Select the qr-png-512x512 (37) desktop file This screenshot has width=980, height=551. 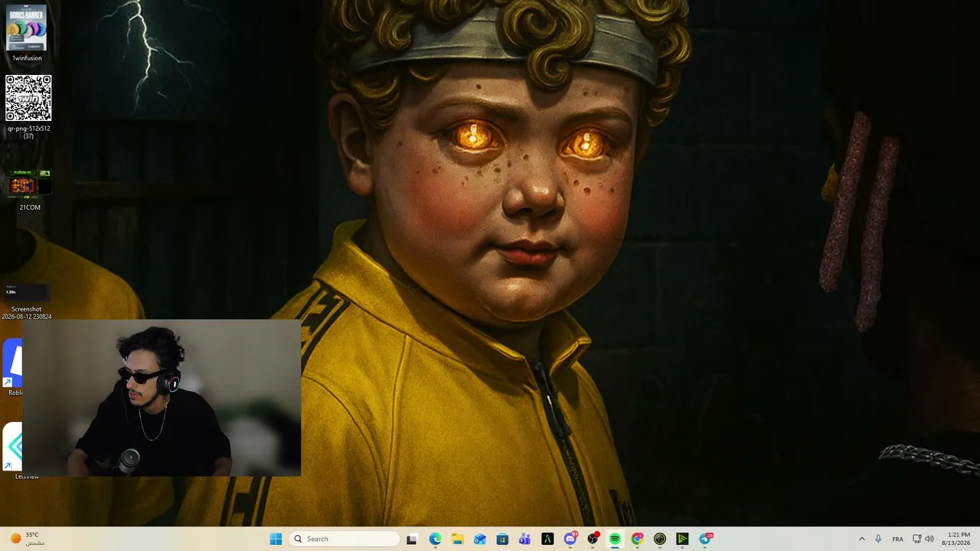pyautogui.click(x=28, y=107)
